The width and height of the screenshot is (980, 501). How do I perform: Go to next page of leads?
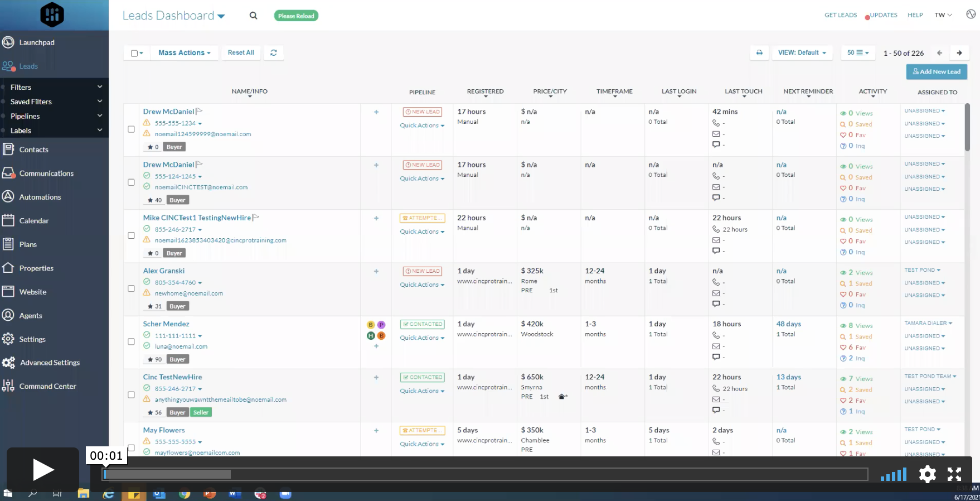pyautogui.click(x=959, y=53)
